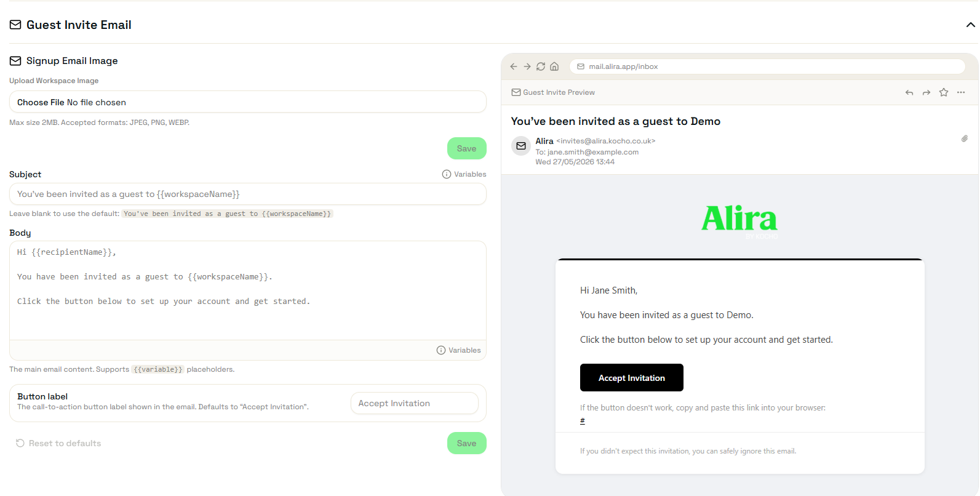Image resolution: width=980 pixels, height=496 pixels.
Task: Save the guest invite email settings
Action: tap(466, 443)
